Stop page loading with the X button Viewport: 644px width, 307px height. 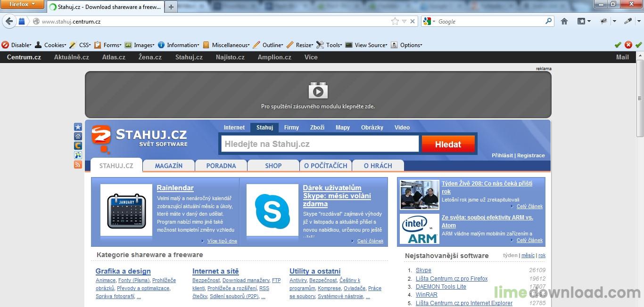coord(413,21)
